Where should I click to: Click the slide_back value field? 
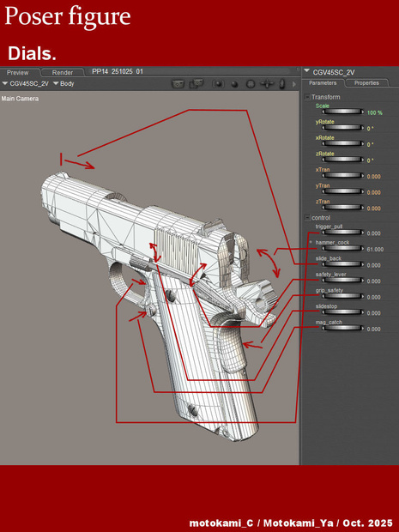click(x=373, y=265)
